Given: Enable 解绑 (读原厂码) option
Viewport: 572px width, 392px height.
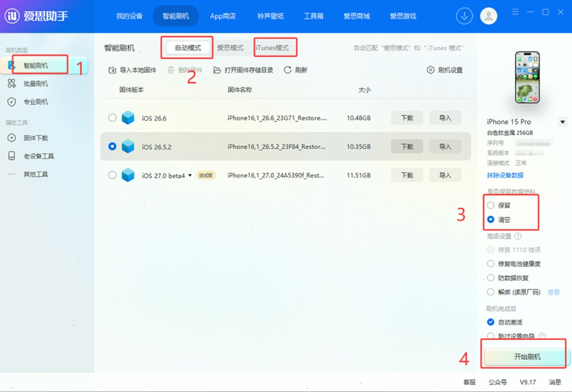Looking at the screenshot, I should click(x=490, y=292).
